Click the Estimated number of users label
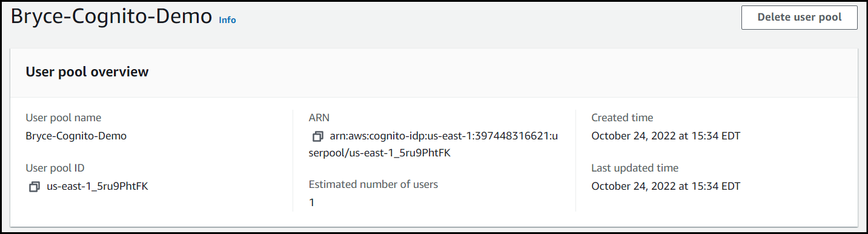Image resolution: width=868 pixels, height=234 pixels. pos(373,184)
